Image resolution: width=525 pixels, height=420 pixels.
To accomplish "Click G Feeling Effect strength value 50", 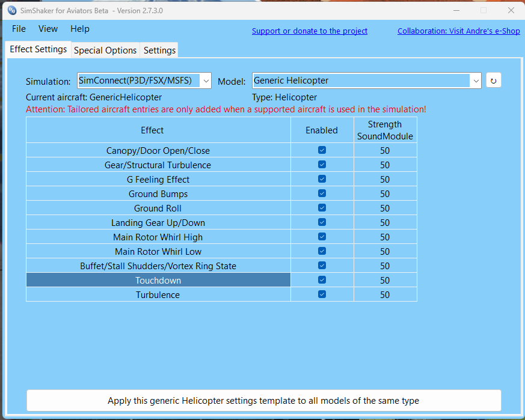I will point(385,180).
